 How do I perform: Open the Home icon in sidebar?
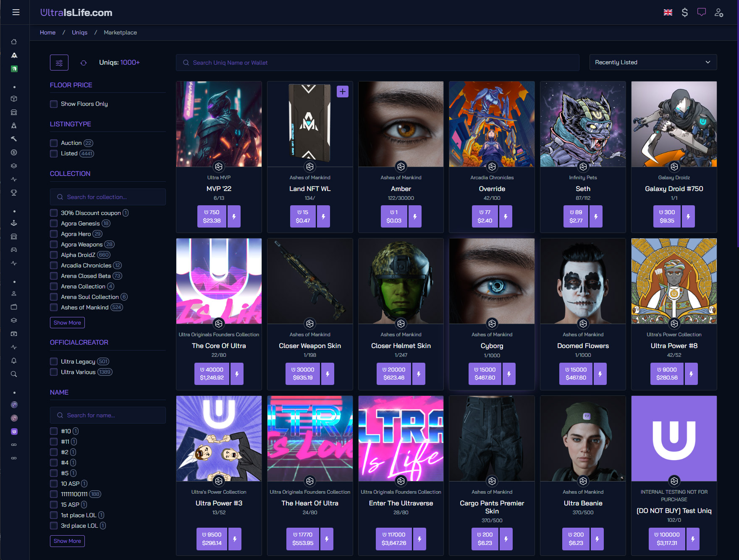point(14,42)
